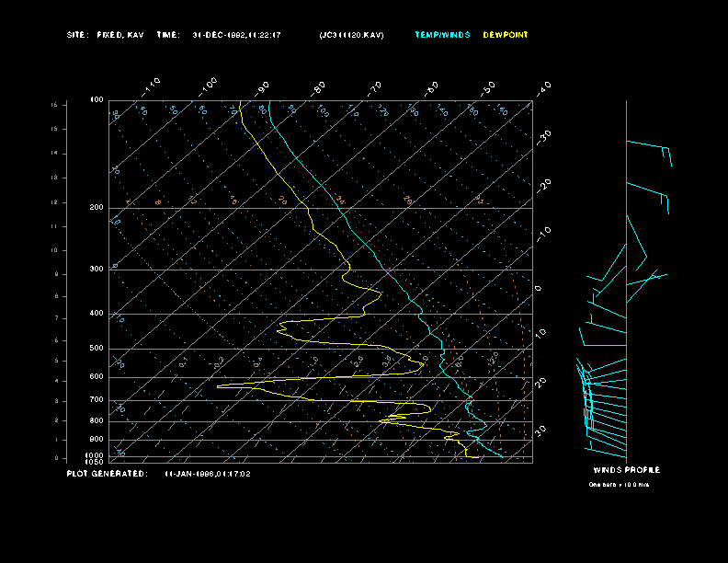Viewport: 728px width, 563px height.
Task: Click the -20 temperature label on right axis
Action: 543,184
